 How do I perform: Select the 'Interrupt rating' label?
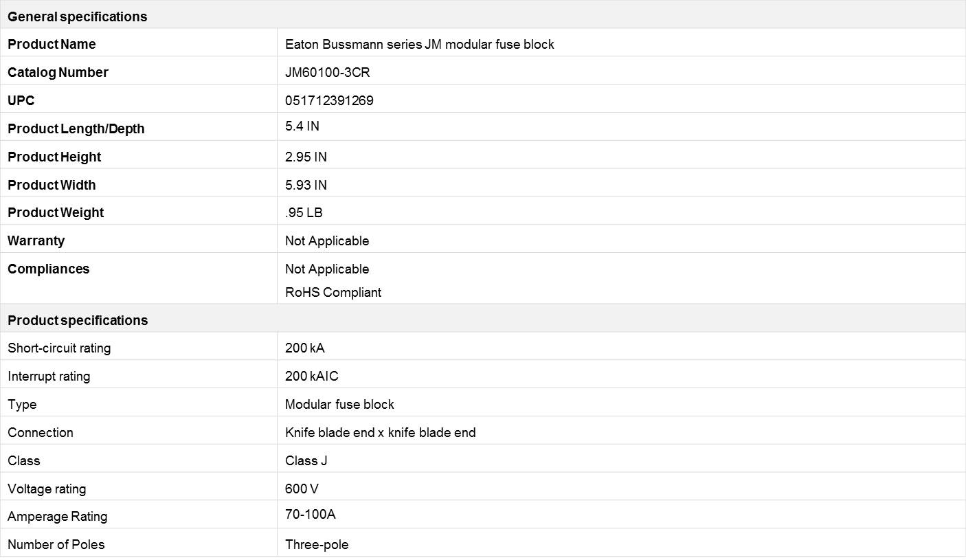(49, 377)
